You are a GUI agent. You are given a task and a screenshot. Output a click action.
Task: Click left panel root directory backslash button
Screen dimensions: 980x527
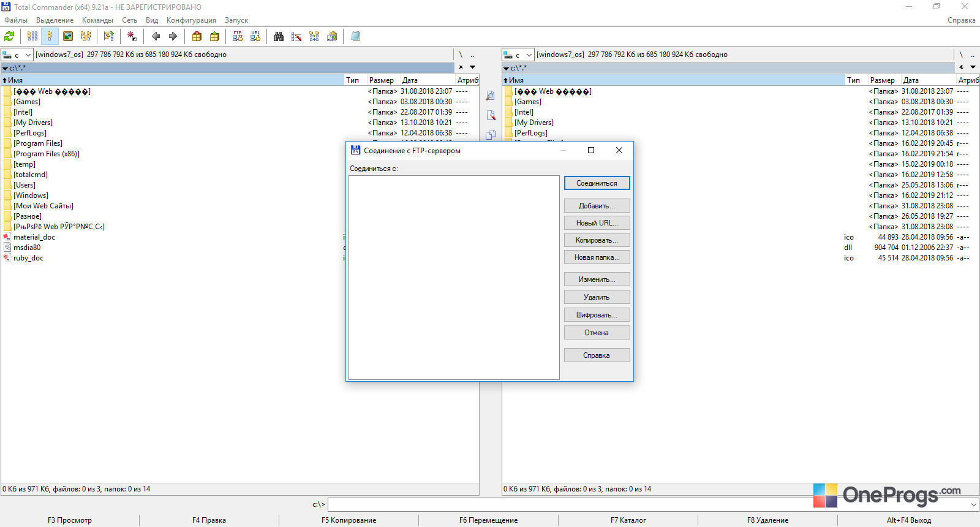point(461,55)
